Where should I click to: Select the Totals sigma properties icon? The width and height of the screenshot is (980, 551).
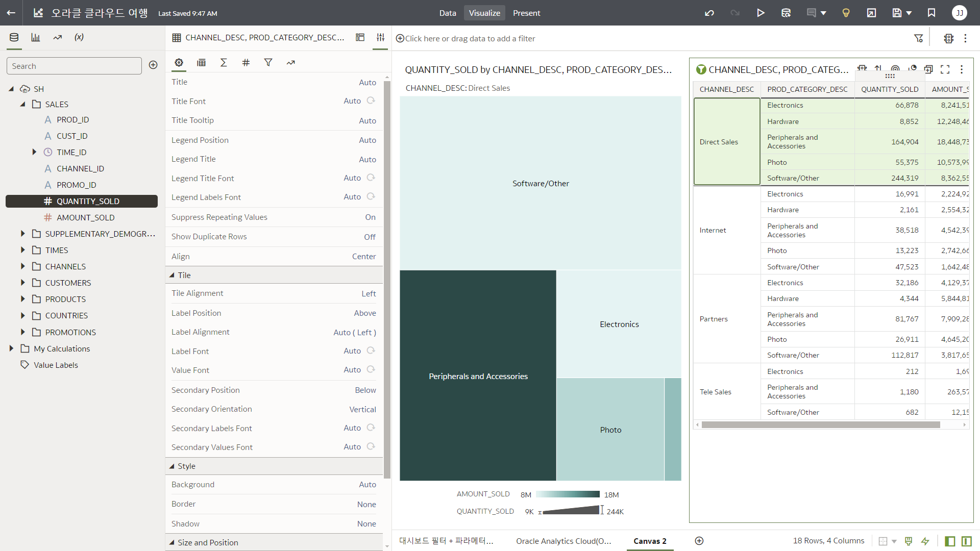(224, 62)
